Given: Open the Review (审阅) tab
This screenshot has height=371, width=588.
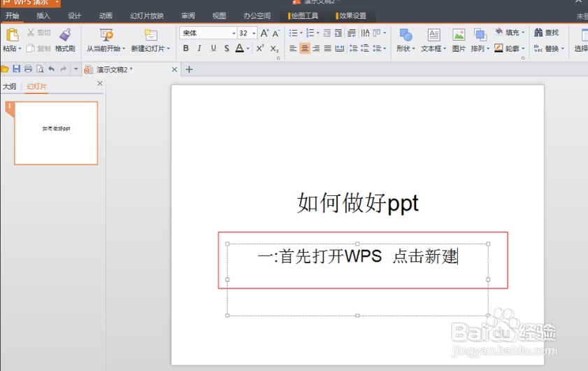Looking at the screenshot, I should click(188, 16).
